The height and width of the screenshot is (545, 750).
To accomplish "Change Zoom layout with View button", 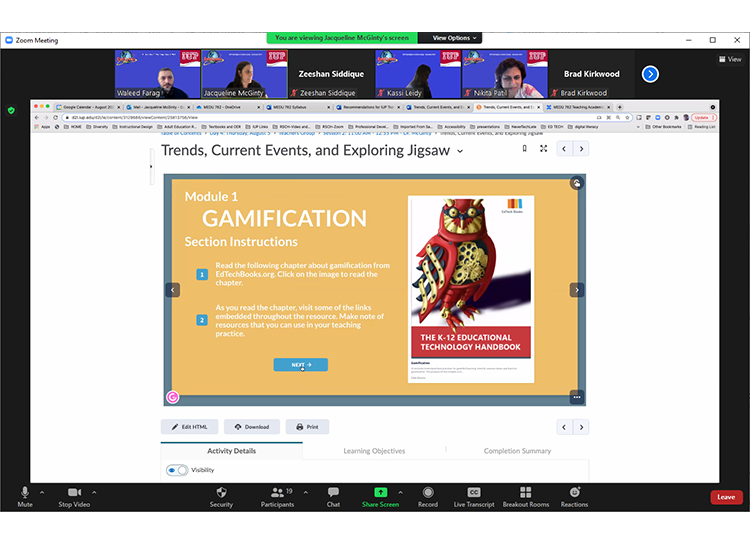I will [x=730, y=59].
